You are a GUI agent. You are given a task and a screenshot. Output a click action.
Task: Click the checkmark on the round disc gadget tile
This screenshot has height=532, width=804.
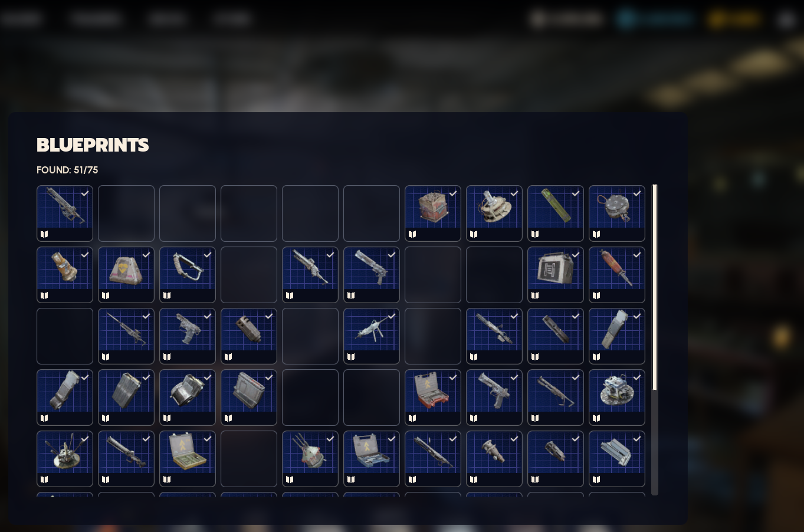click(637, 193)
